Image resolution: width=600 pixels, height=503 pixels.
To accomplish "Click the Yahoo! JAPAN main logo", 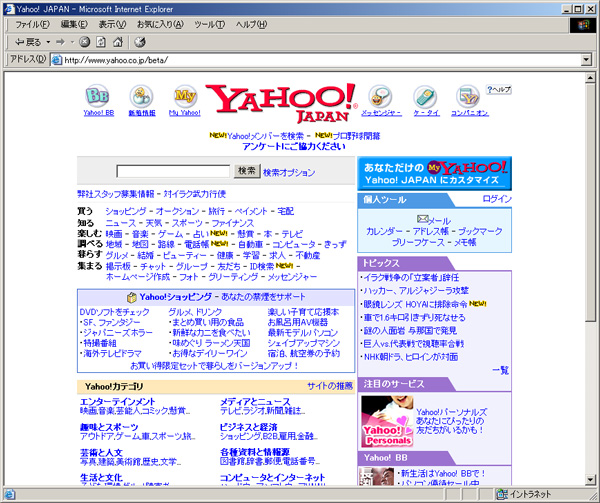I will (x=282, y=103).
